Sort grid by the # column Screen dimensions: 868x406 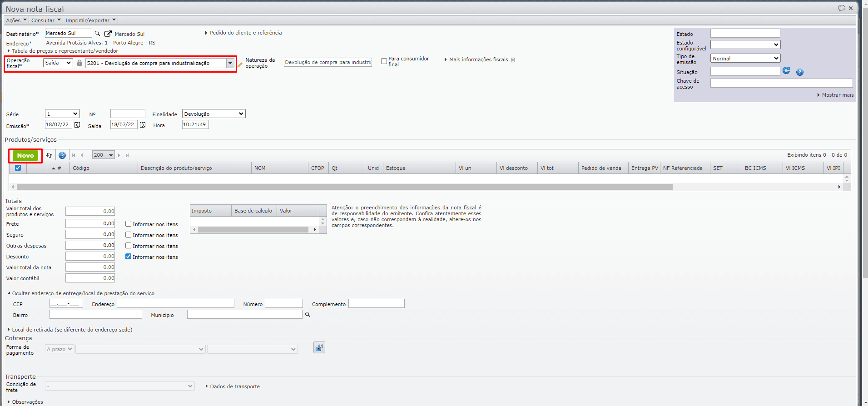57,168
